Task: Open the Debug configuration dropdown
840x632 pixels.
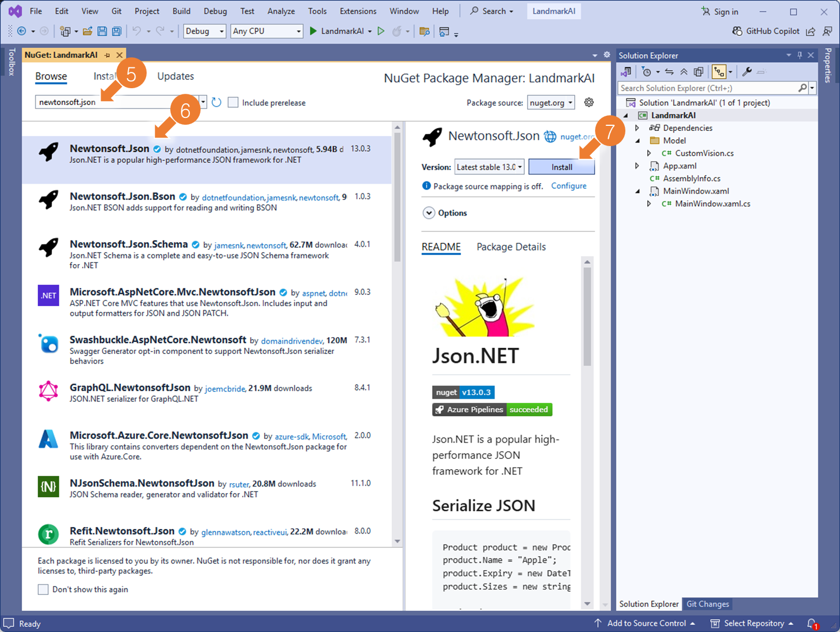Action: [x=205, y=31]
